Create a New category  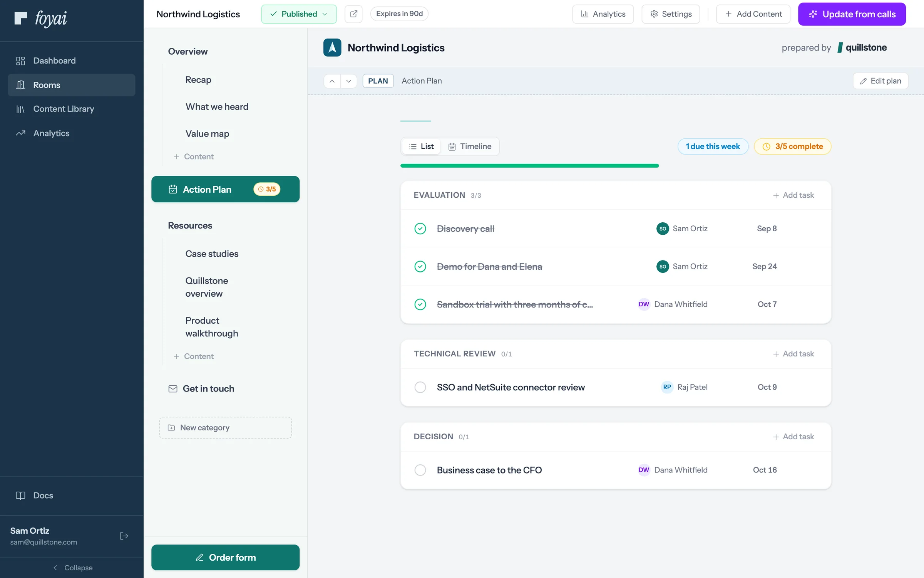226,428
